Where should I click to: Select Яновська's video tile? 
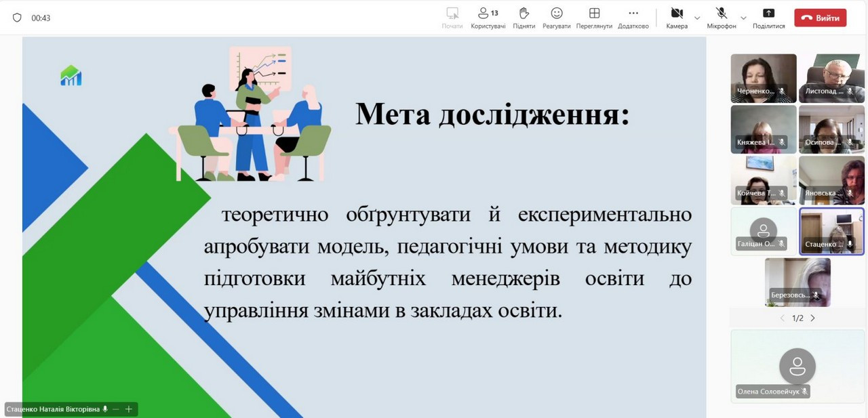[x=831, y=180]
